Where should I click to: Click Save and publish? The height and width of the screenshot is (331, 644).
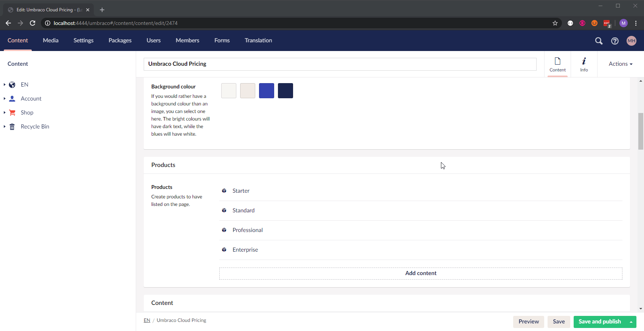pyautogui.click(x=600, y=322)
